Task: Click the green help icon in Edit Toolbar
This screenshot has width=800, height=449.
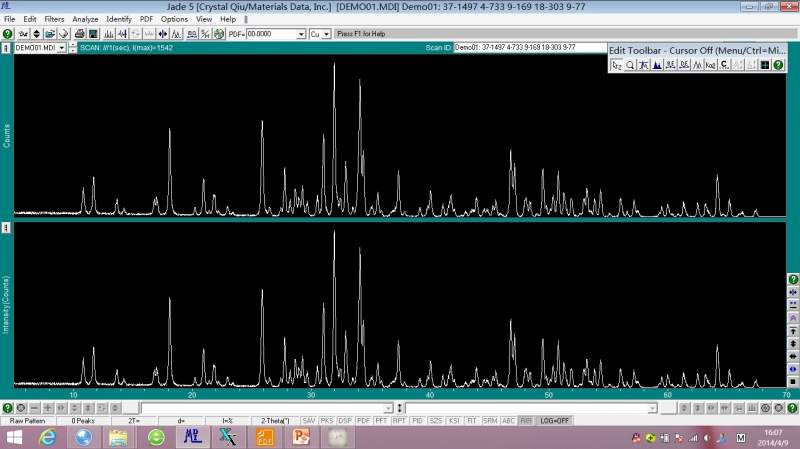Action: 778,65
